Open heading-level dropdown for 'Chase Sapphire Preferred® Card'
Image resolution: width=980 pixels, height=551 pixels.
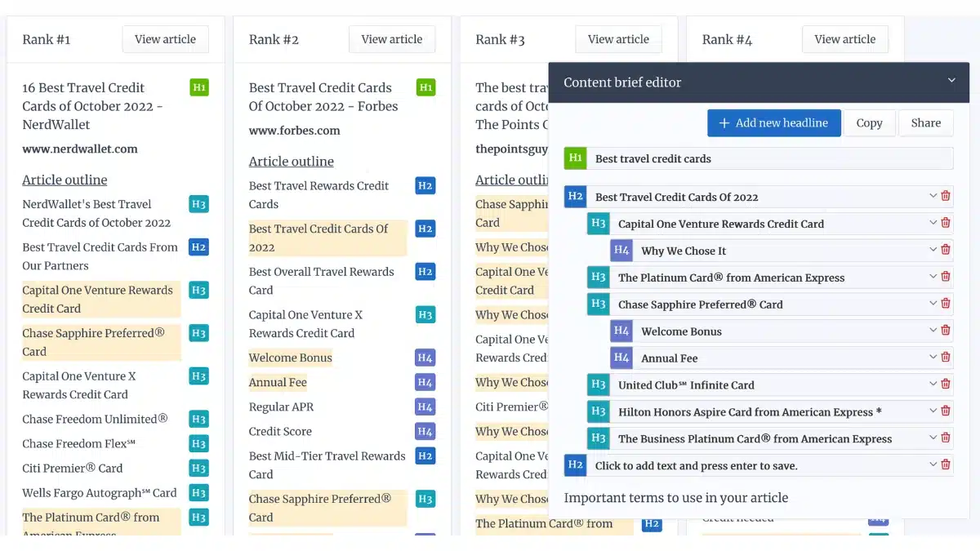933,304
